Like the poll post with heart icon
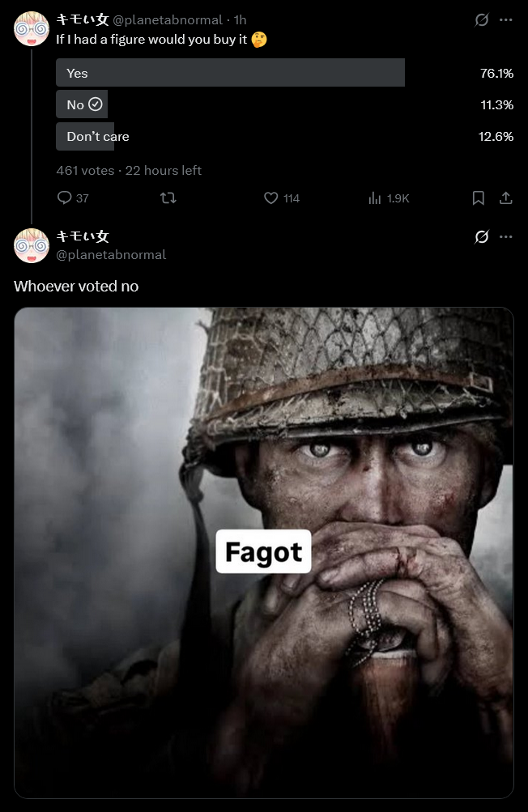528x812 pixels. [271, 198]
